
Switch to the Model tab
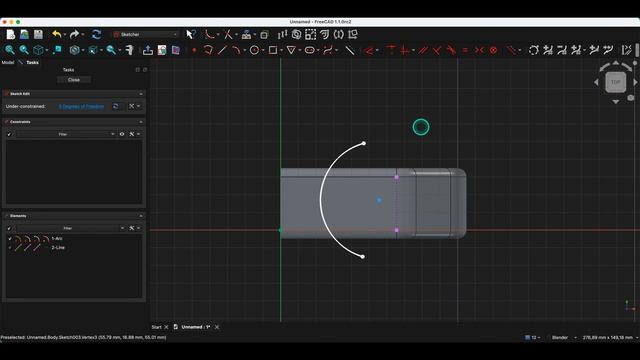pos(8,62)
